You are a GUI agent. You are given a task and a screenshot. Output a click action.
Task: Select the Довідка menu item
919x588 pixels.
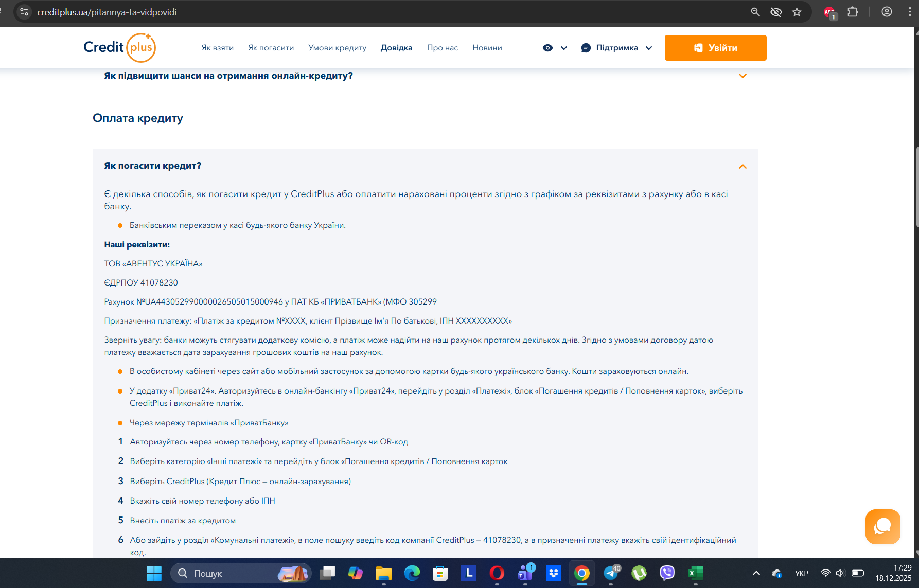(396, 48)
